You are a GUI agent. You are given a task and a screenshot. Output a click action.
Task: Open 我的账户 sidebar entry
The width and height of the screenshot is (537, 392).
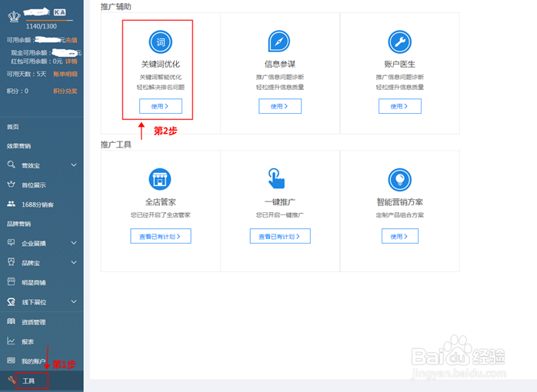33,361
